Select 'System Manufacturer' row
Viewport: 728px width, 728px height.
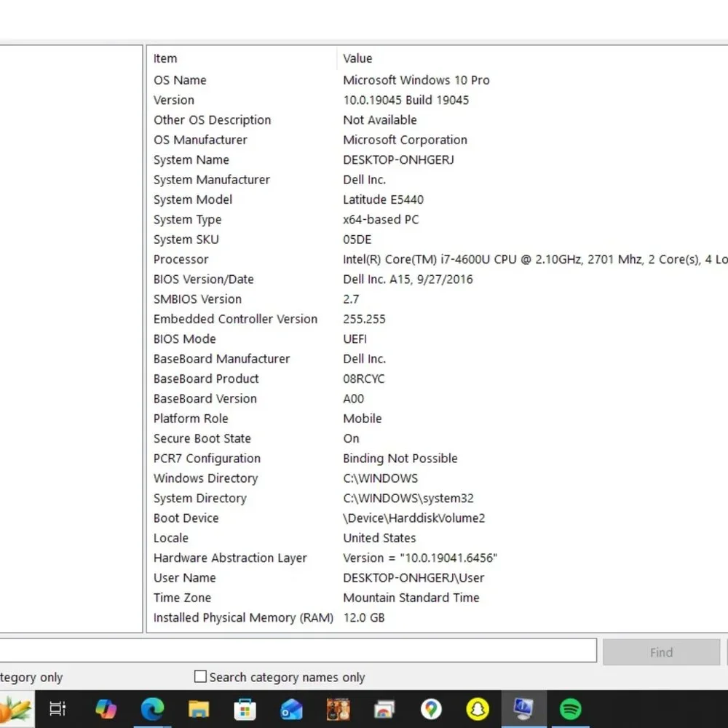[x=212, y=180]
